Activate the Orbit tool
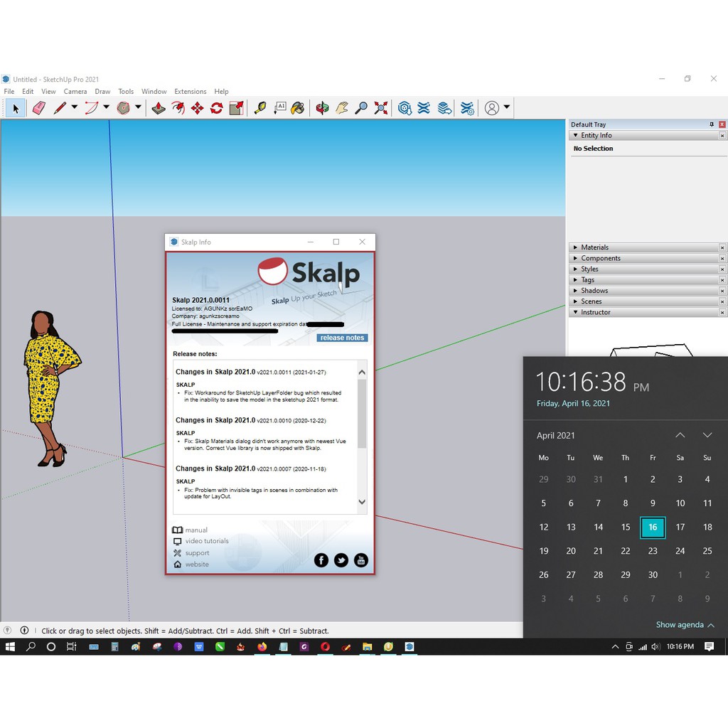The image size is (728, 728). click(x=322, y=107)
